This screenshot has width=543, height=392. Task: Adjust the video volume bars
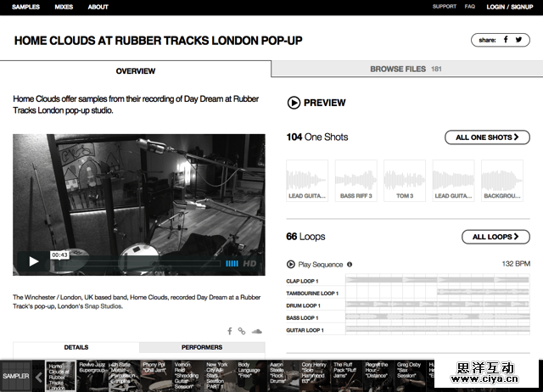[232, 264]
